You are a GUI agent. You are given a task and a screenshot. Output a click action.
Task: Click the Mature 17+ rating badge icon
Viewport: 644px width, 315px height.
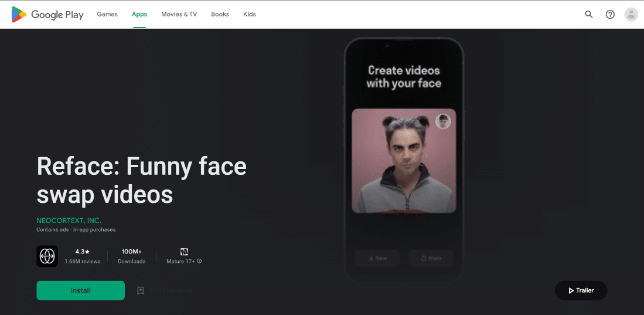pyautogui.click(x=184, y=252)
